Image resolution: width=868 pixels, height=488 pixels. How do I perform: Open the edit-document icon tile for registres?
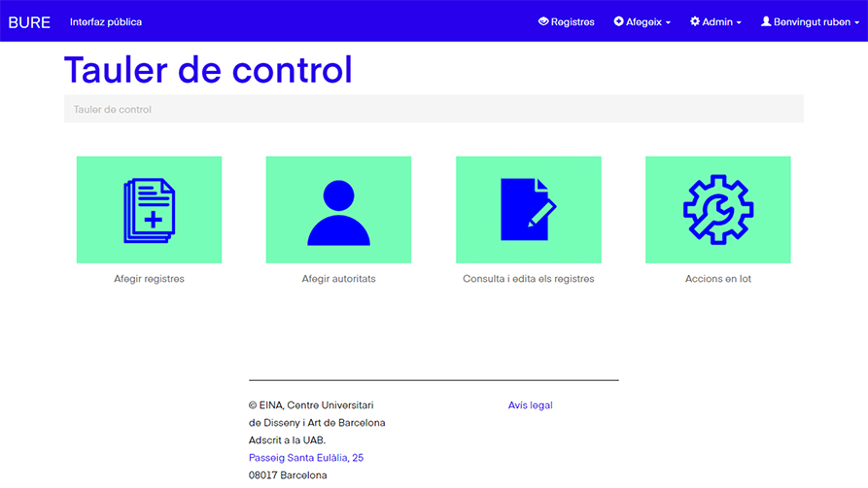528,210
